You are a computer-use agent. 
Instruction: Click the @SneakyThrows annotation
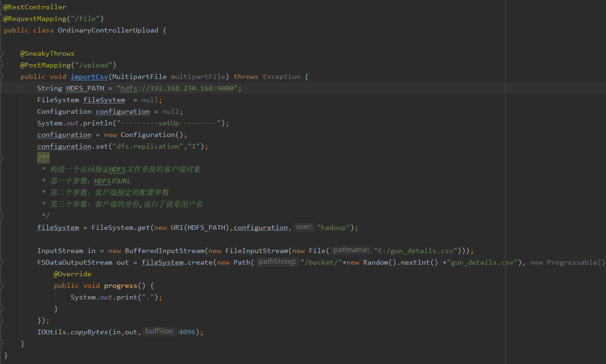47,53
